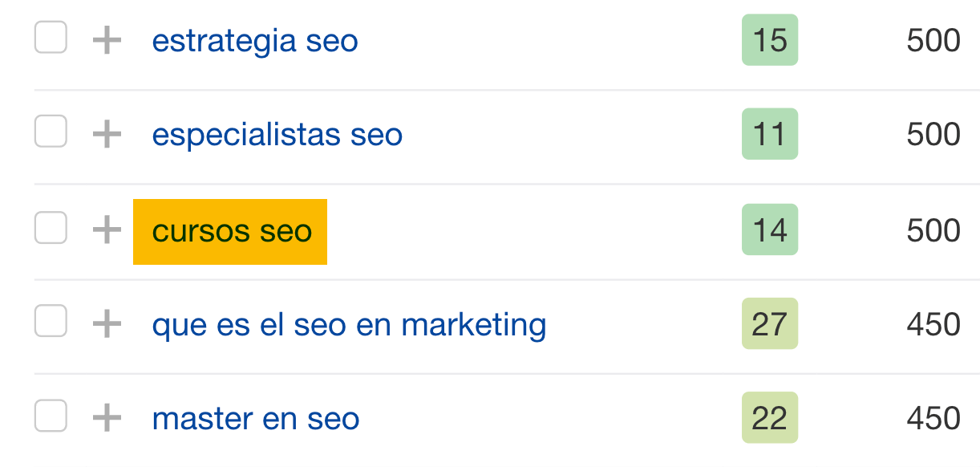Check the checkbox next to master en seo
This screenshot has width=980, height=467.
[50, 417]
